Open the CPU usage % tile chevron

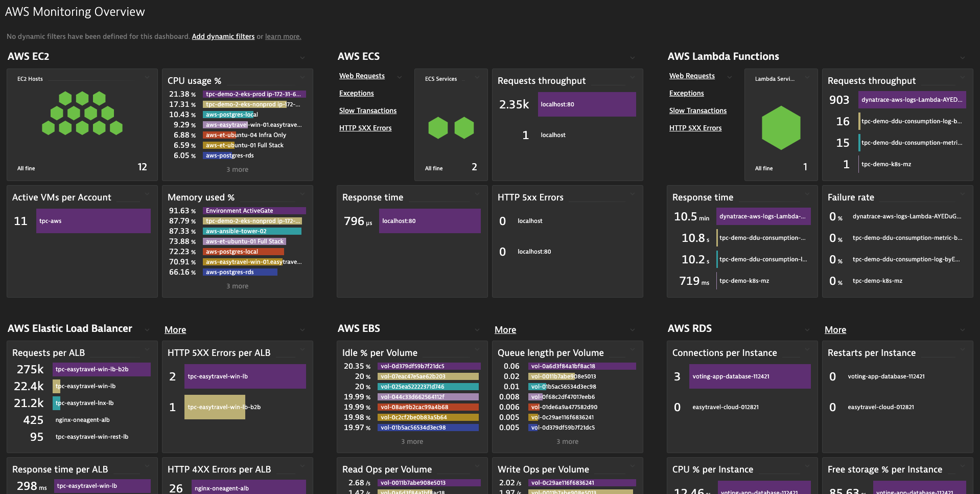pyautogui.click(x=302, y=77)
